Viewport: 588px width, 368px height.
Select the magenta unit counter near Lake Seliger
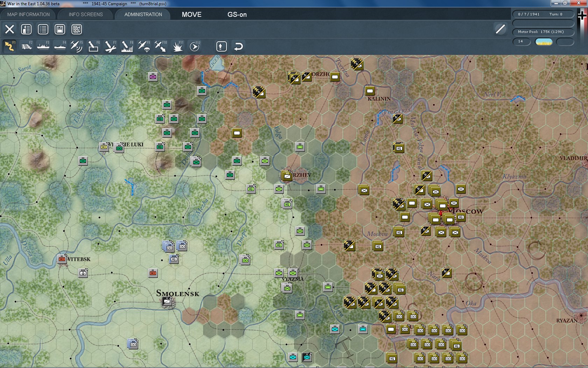pos(153,77)
